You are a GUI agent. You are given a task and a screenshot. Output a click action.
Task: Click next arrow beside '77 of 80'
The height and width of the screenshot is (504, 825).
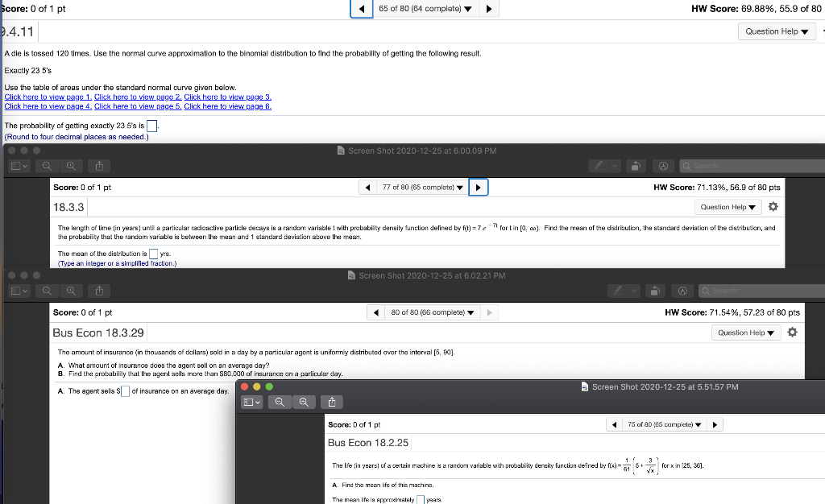click(x=478, y=187)
